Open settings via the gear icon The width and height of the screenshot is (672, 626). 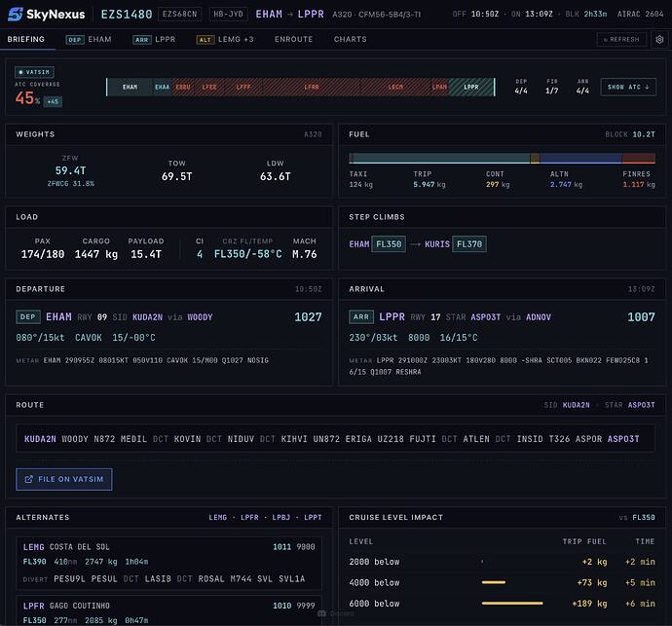click(x=659, y=39)
